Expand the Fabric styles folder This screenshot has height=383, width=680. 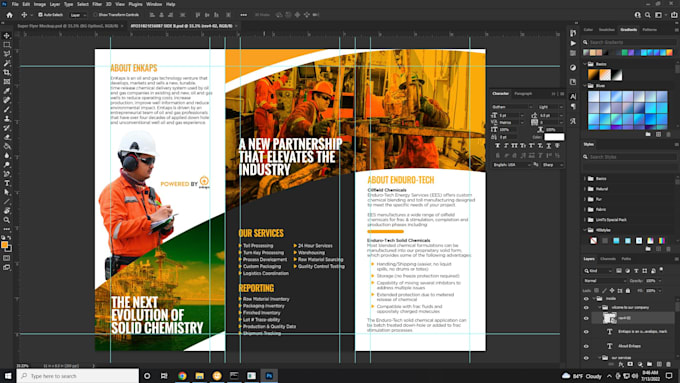pos(585,210)
